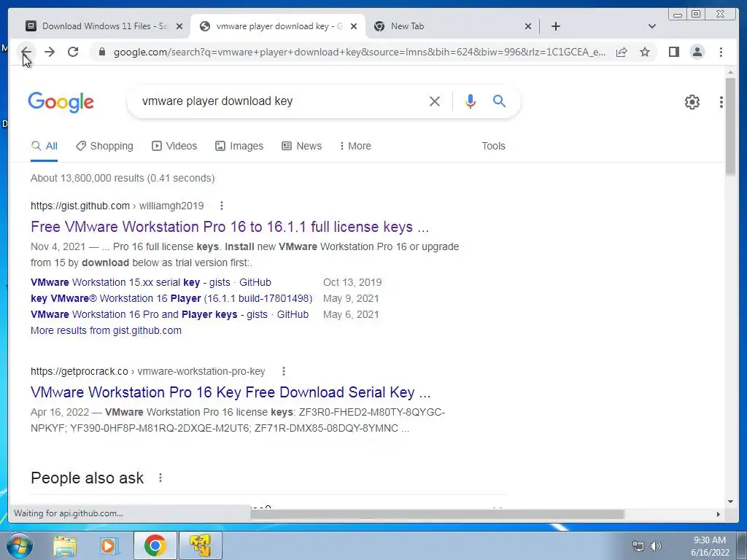
Task: Open Chrome side panel icon
Action: click(673, 52)
